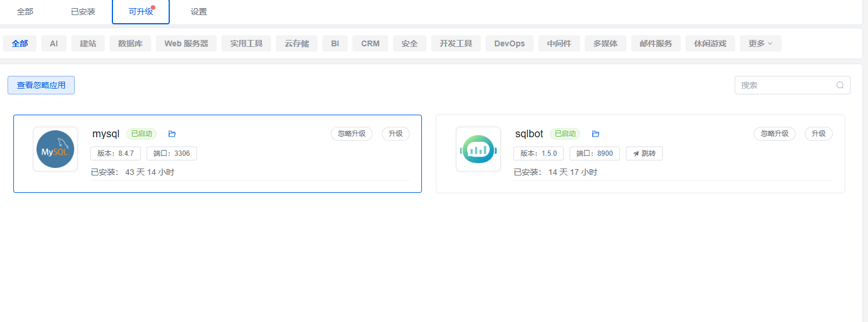Ignore upgrade for mysql
The height and width of the screenshot is (322, 868).
352,134
